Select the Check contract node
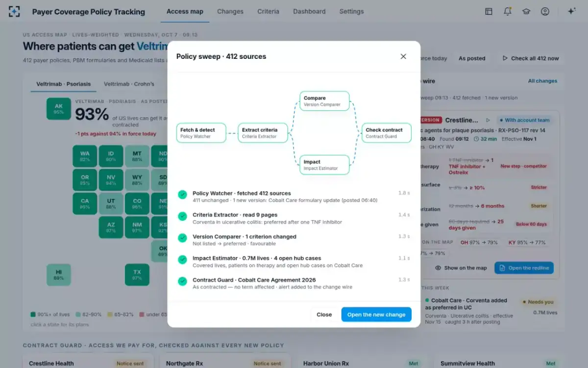The image size is (588, 368). 387,133
